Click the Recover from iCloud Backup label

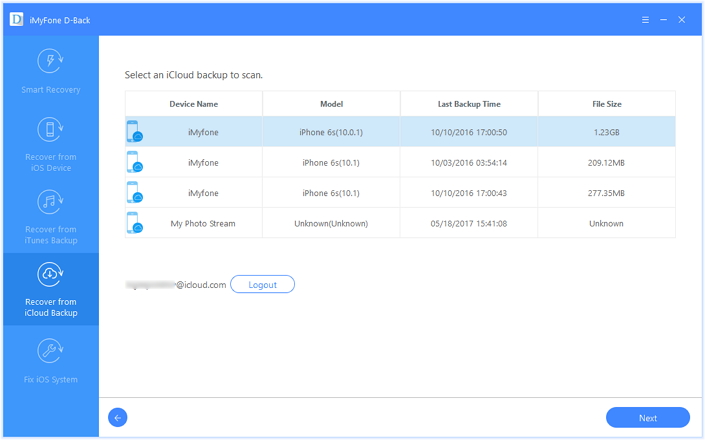coord(51,307)
